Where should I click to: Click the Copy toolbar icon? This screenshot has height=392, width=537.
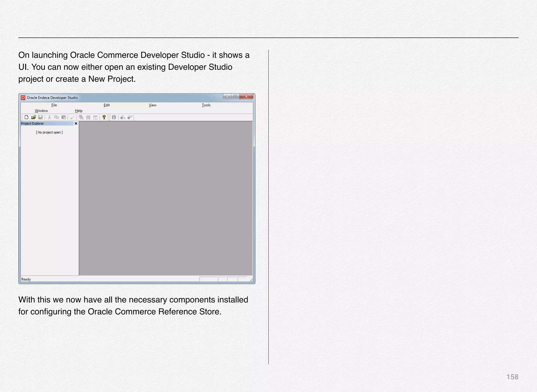56,117
